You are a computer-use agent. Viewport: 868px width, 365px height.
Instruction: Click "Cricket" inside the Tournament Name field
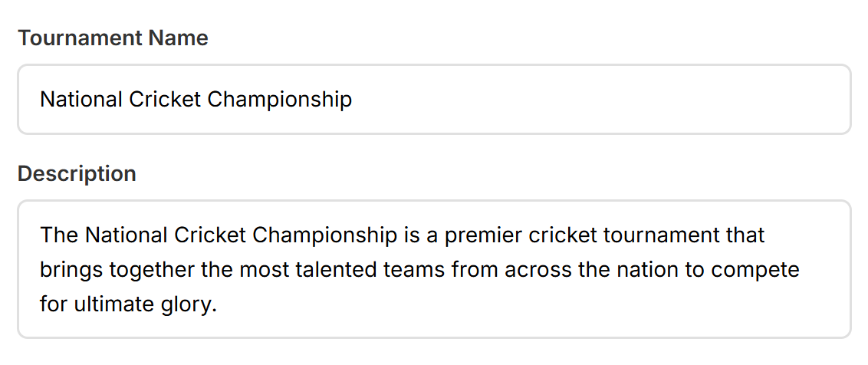[165, 100]
